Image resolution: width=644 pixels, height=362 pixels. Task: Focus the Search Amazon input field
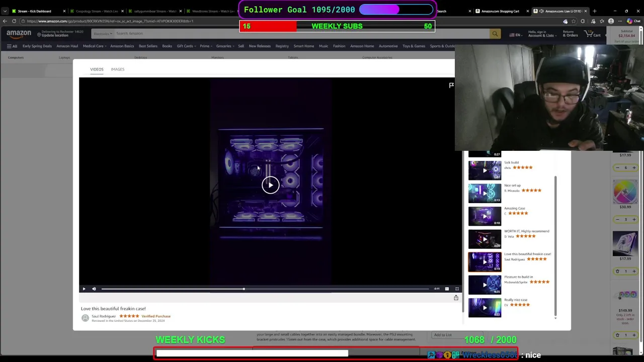301,34
